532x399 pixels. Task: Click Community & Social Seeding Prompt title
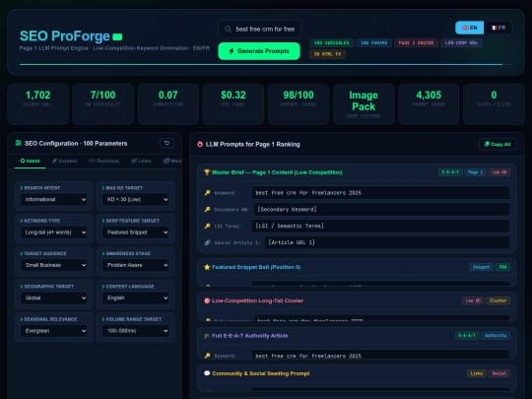260,373
